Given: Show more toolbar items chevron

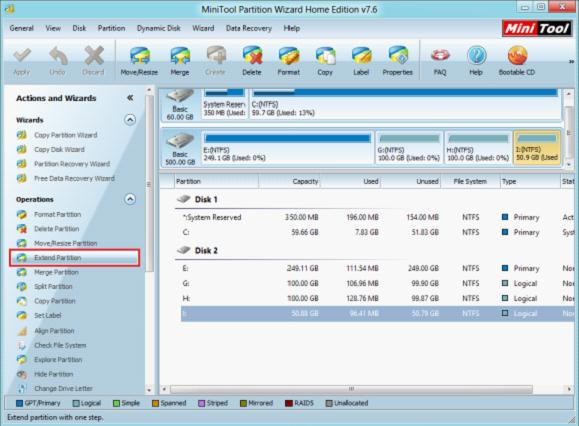Looking at the screenshot, I should point(572,62).
